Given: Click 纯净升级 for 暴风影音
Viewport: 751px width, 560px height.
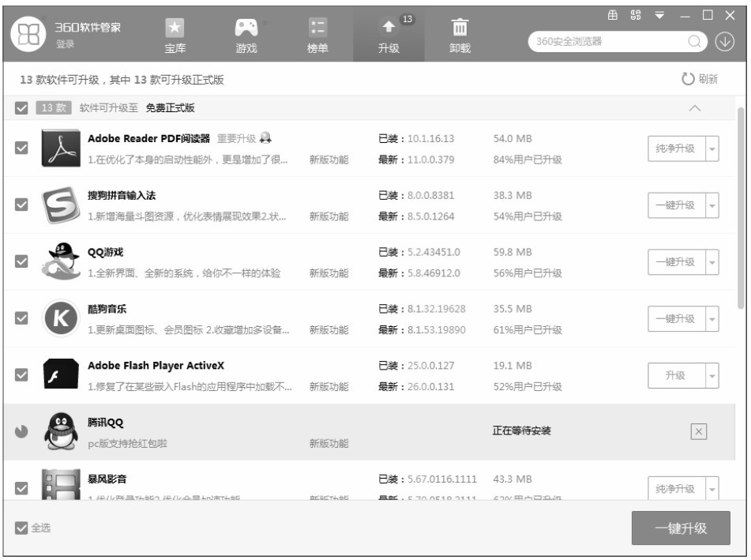Looking at the screenshot, I should click(x=676, y=488).
